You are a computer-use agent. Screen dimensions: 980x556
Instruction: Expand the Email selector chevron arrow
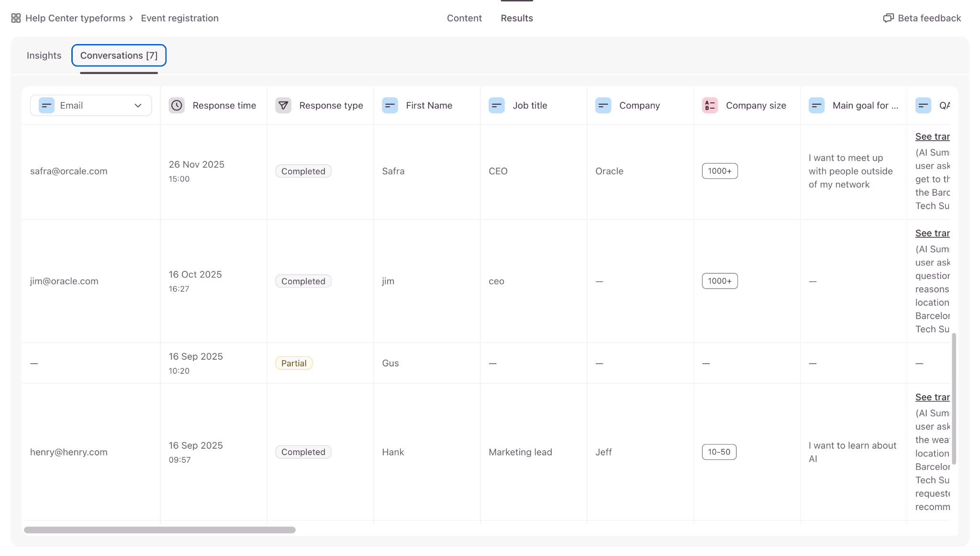coord(138,106)
